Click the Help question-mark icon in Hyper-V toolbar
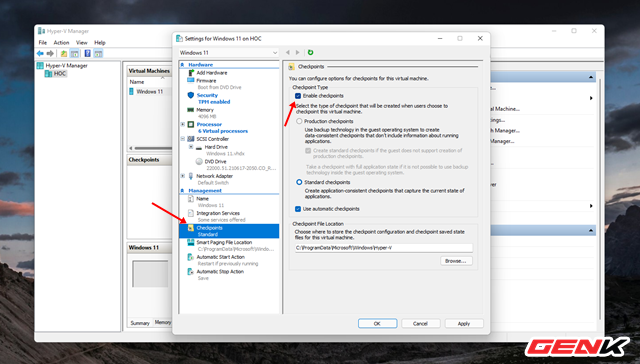 [x=87, y=53]
